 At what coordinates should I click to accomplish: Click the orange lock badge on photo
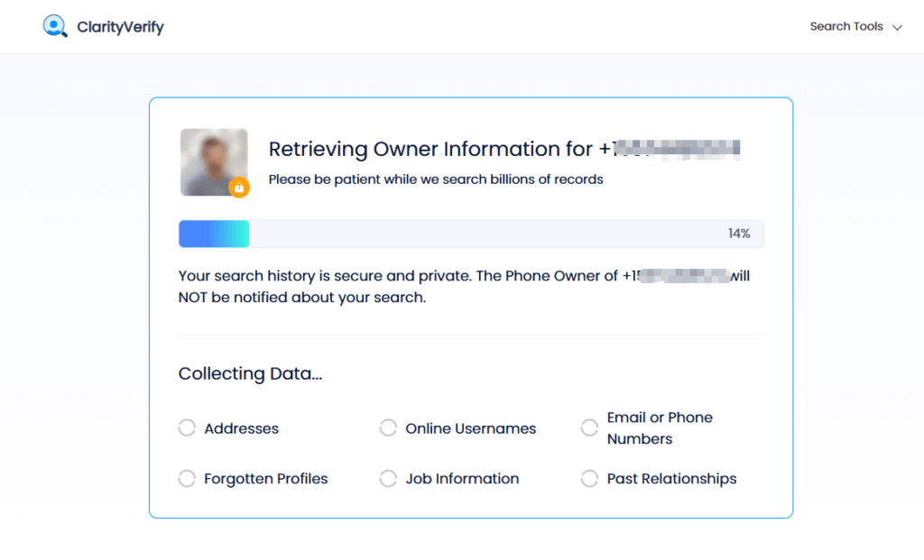coord(239,188)
